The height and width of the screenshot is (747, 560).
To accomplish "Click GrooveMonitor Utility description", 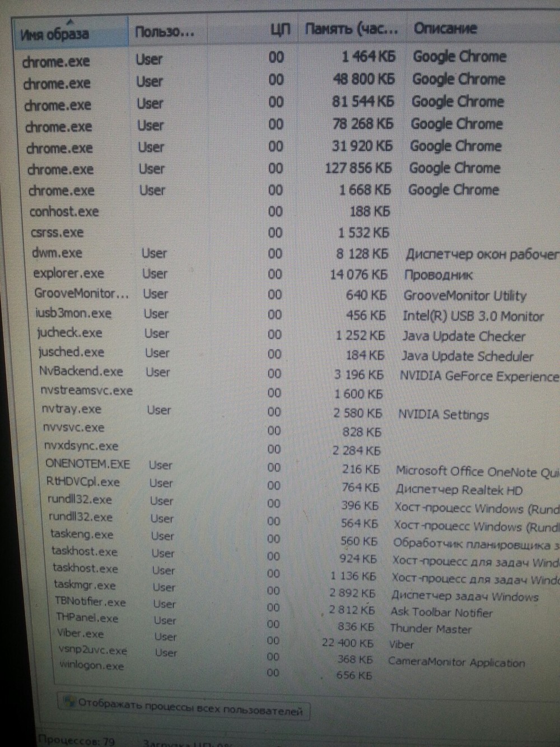I will point(465,296).
